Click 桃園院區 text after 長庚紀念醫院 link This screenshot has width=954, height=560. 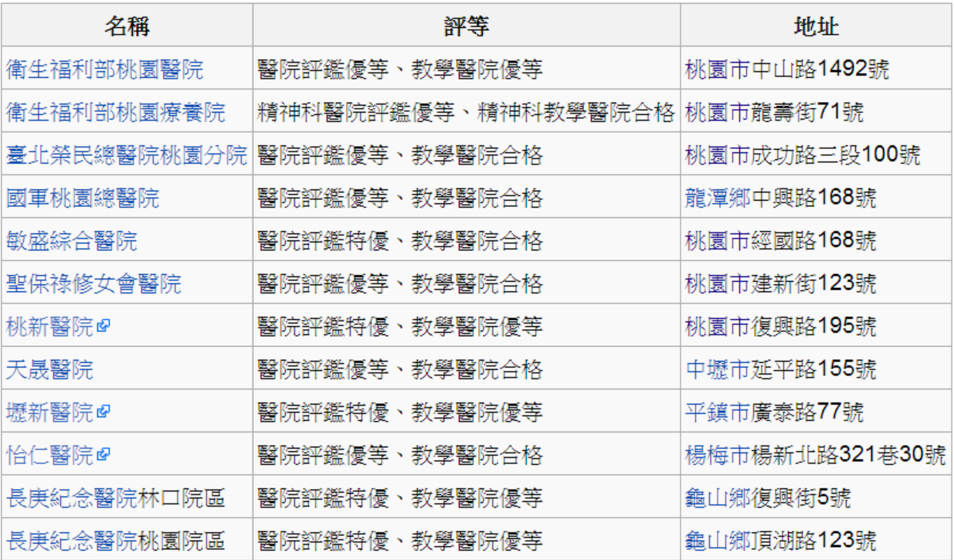(182, 541)
